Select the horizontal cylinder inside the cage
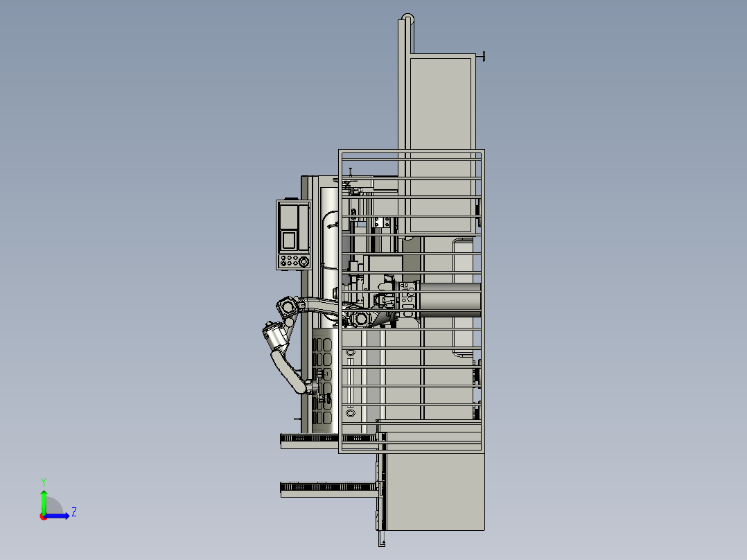 click(449, 299)
